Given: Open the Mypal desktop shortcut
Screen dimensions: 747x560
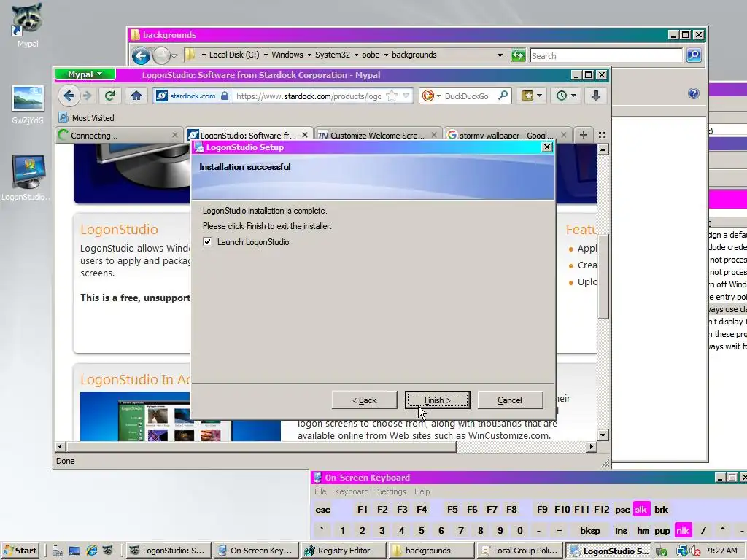Looking at the screenshot, I should 27,25.
